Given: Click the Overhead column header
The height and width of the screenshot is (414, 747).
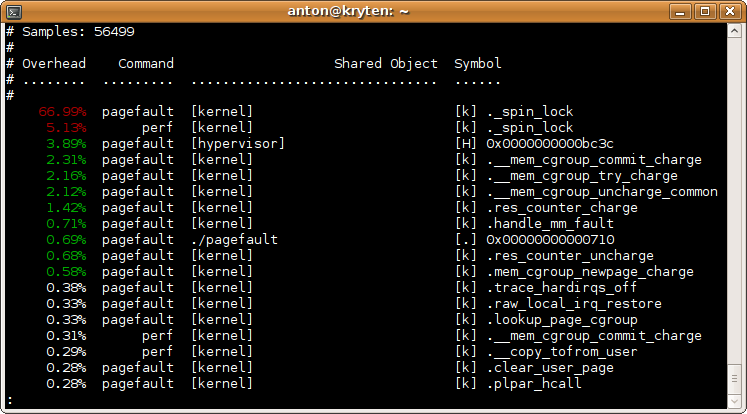Looking at the screenshot, I should click(54, 63).
